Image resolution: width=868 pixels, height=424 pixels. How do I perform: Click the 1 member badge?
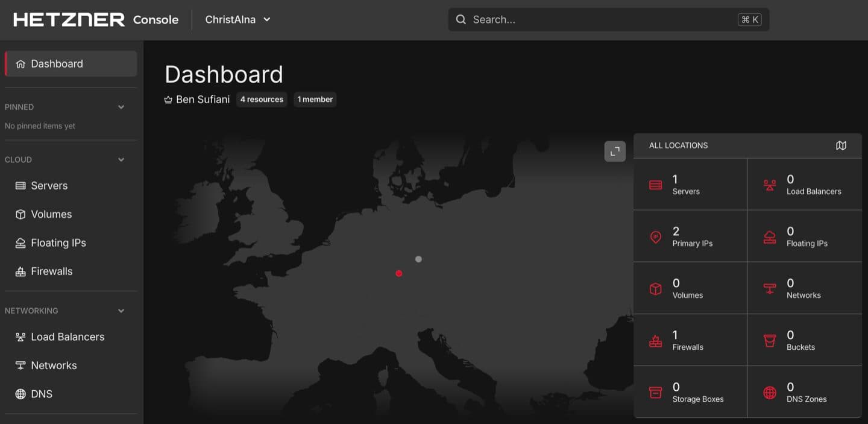coord(315,99)
